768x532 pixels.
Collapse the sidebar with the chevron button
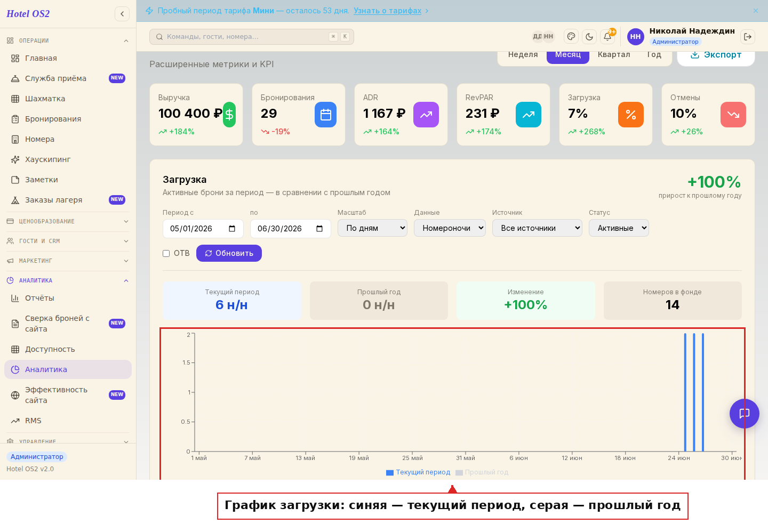(122, 14)
